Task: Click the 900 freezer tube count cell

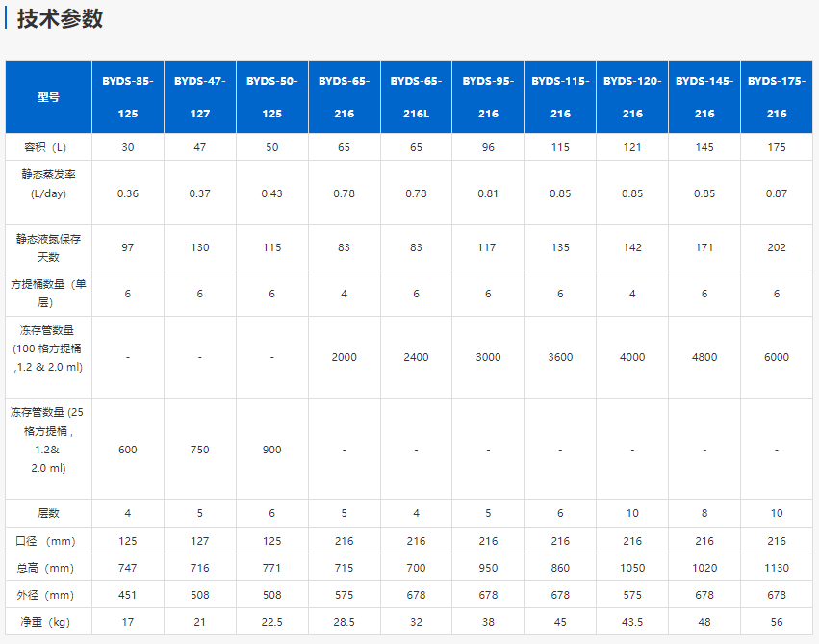Action: (x=272, y=450)
